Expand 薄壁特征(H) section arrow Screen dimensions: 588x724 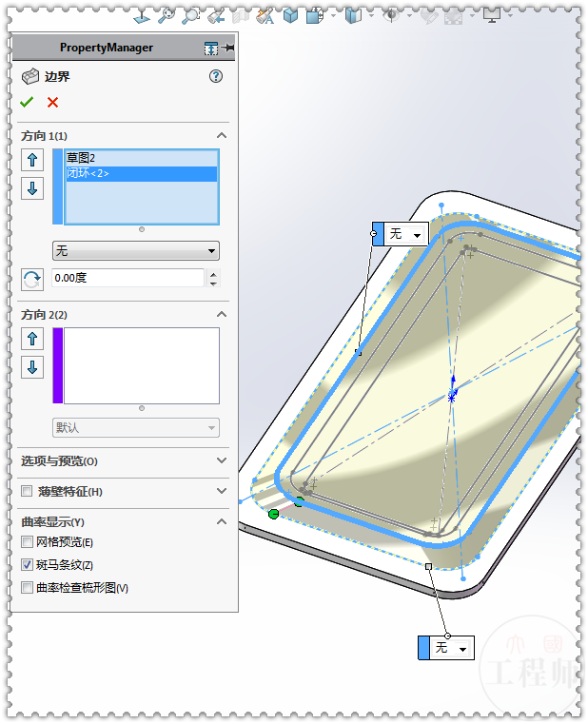[x=222, y=491]
